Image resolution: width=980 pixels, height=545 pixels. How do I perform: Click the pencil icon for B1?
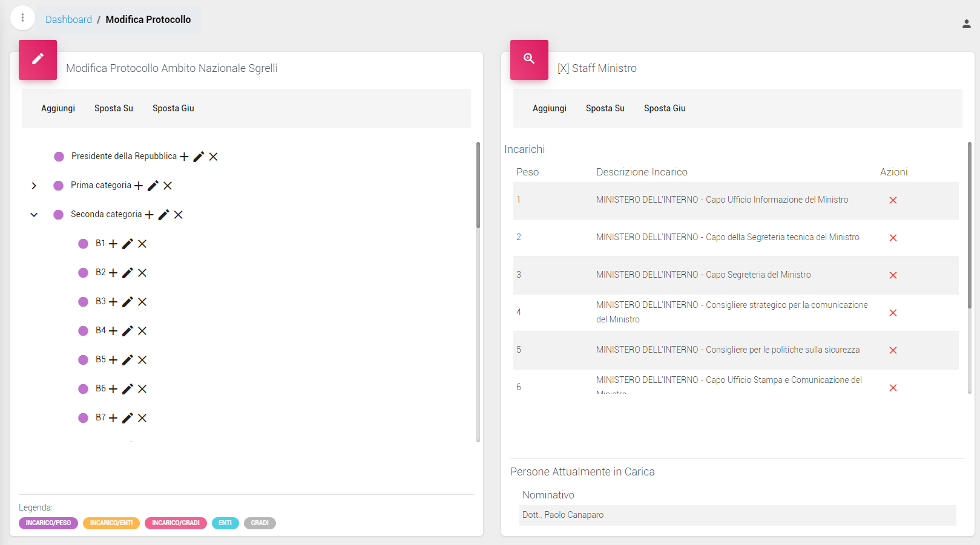[x=128, y=244]
